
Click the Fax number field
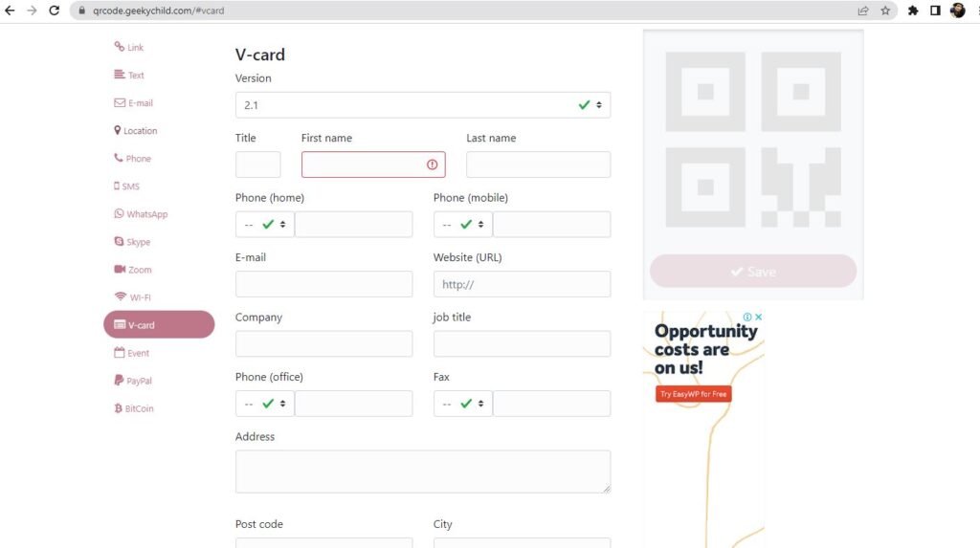[551, 404]
